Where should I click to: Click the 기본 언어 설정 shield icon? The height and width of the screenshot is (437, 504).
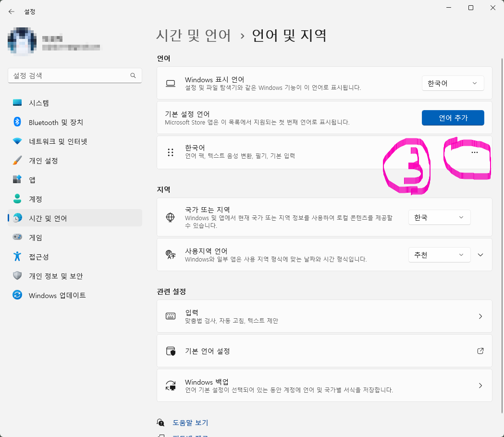(x=171, y=351)
